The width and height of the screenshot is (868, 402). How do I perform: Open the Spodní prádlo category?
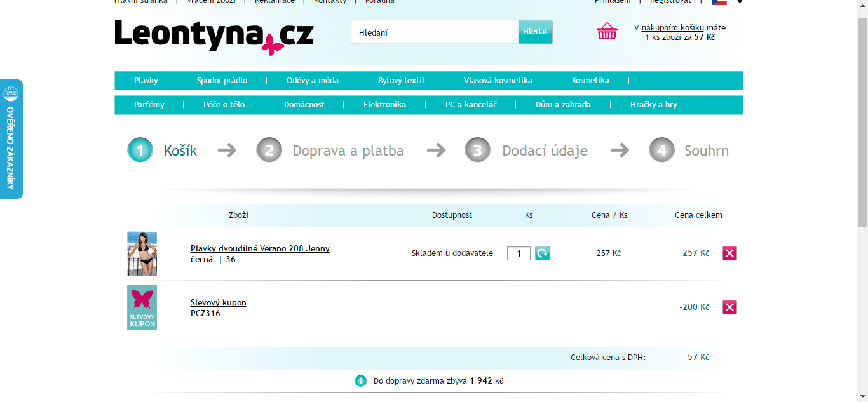pyautogui.click(x=222, y=81)
